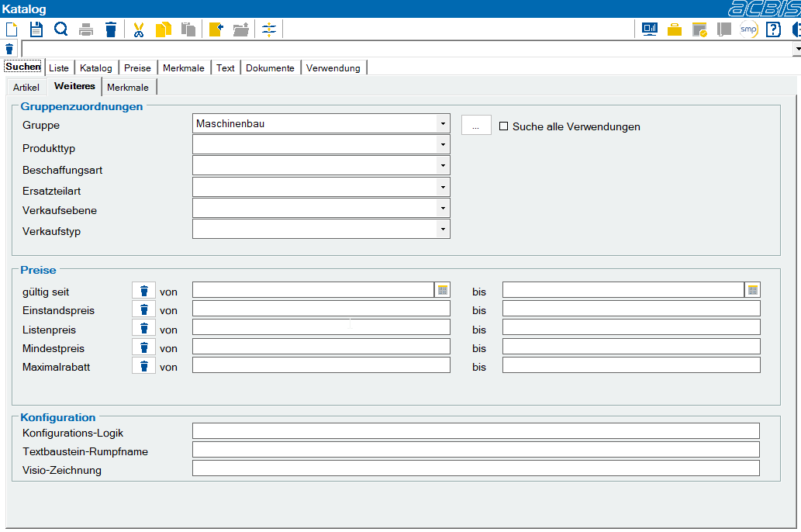
Task: Open the Artikel sub-tab
Action: tap(26, 88)
